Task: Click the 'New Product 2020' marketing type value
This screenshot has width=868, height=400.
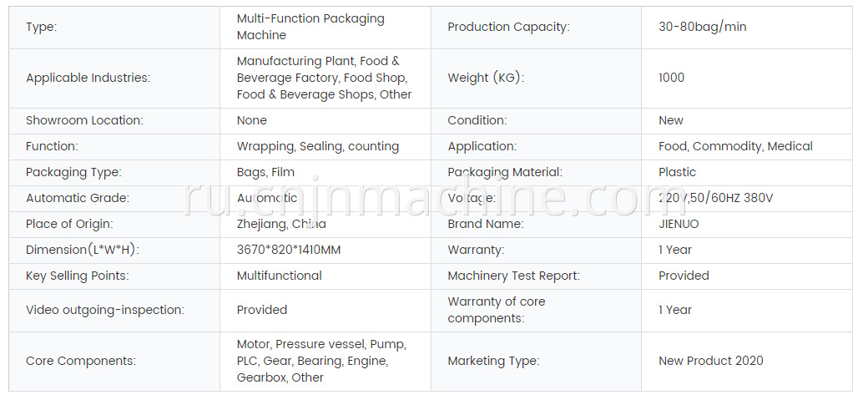Action: tap(711, 361)
